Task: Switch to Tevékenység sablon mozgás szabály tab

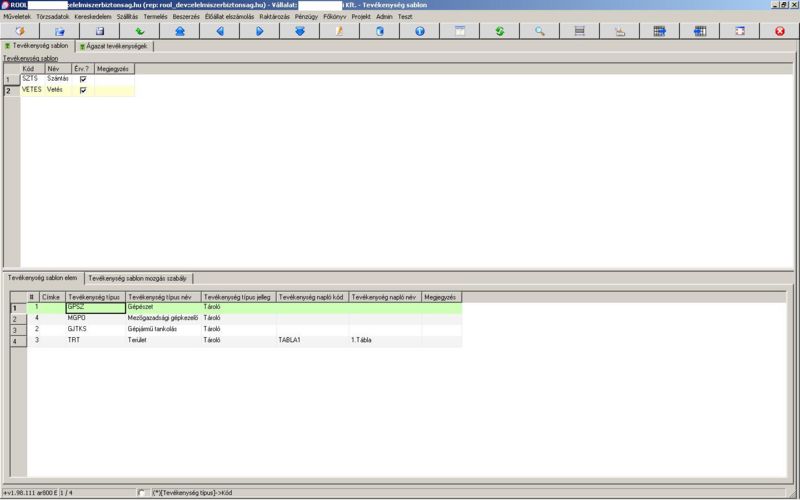Action: 138,278
